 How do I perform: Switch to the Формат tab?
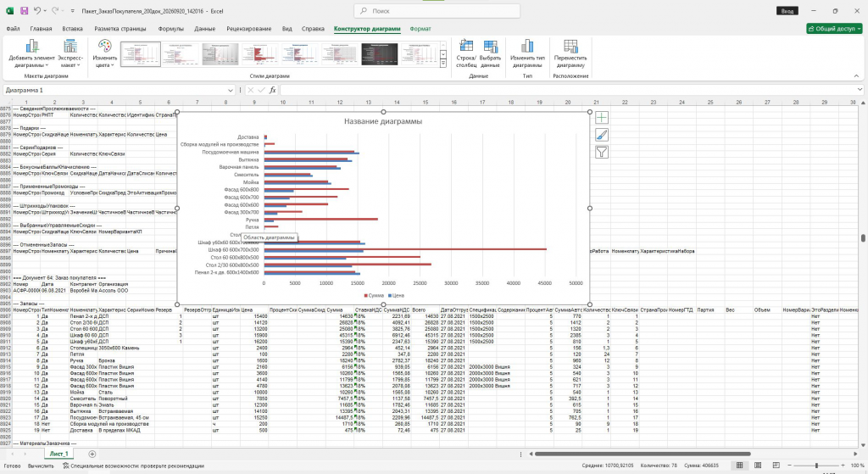420,29
